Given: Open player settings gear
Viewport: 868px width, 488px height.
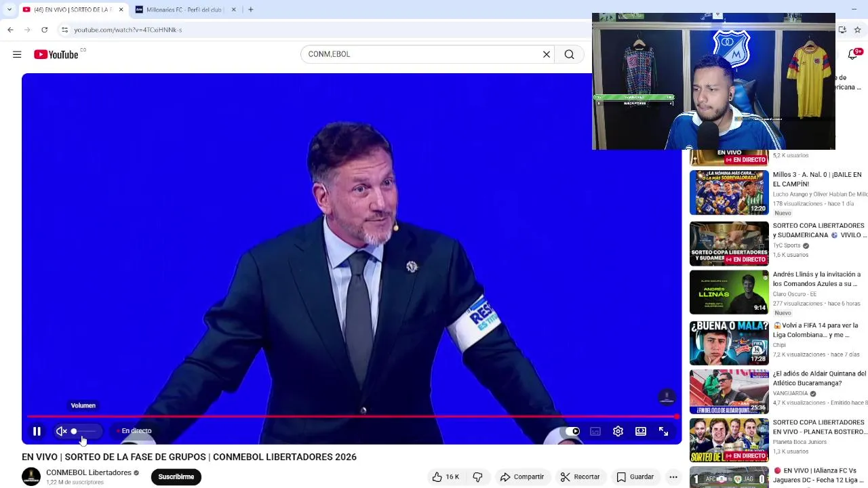Looking at the screenshot, I should [618, 431].
